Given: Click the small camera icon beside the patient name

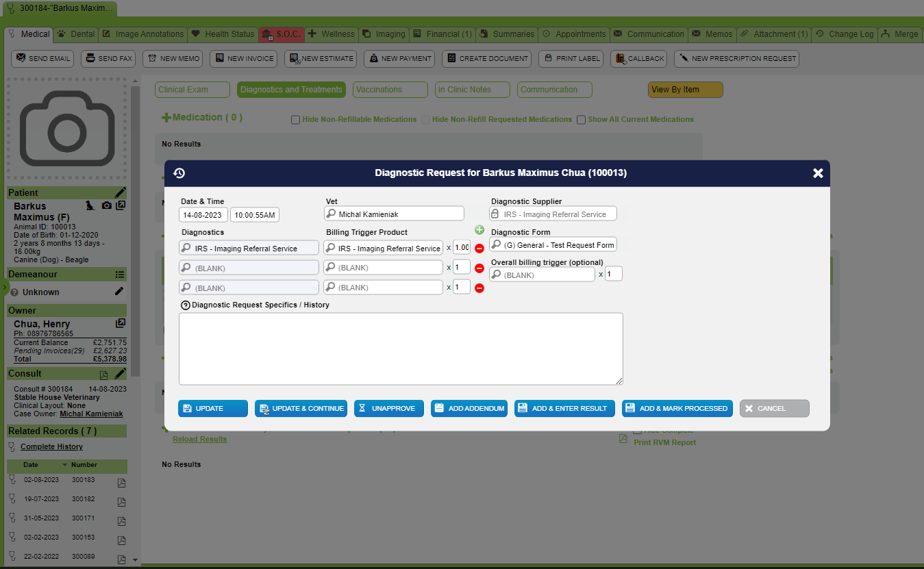Looking at the screenshot, I should pos(106,205).
